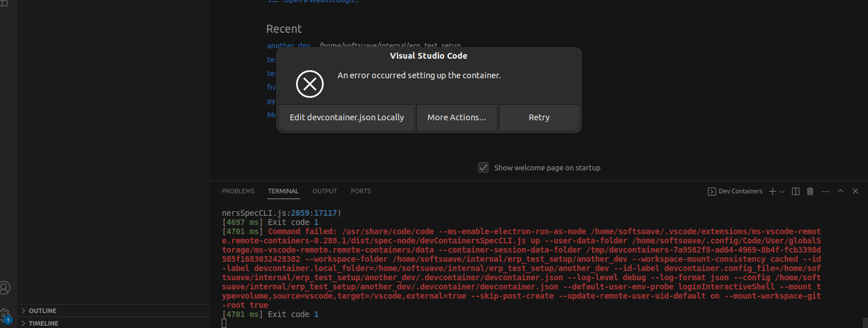Switch to the PROBLEMS tab
This screenshot has height=328, width=868.
click(238, 191)
